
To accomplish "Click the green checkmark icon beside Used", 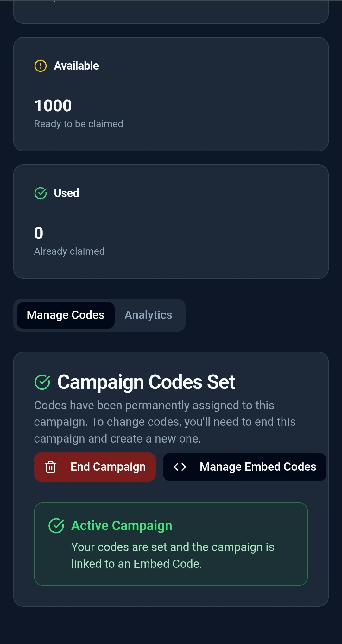I will [40, 193].
